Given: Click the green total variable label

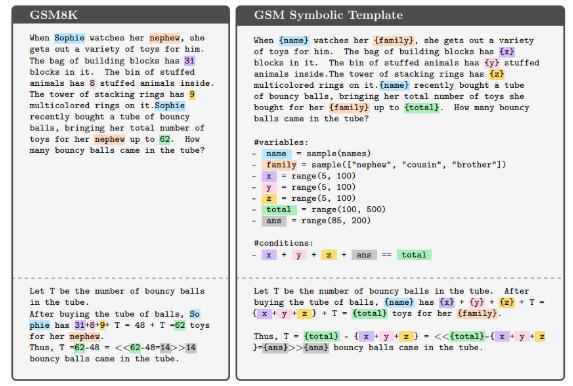Looking at the screenshot, I should 279,209.
